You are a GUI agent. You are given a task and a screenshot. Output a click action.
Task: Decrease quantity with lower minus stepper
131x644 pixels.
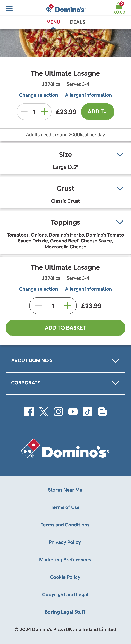(39, 305)
